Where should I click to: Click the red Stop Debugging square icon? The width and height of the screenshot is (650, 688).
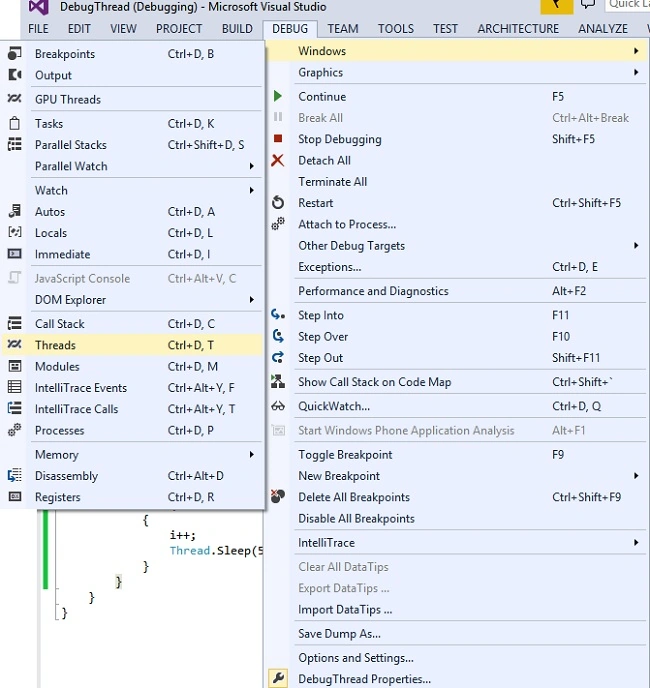tap(278, 139)
